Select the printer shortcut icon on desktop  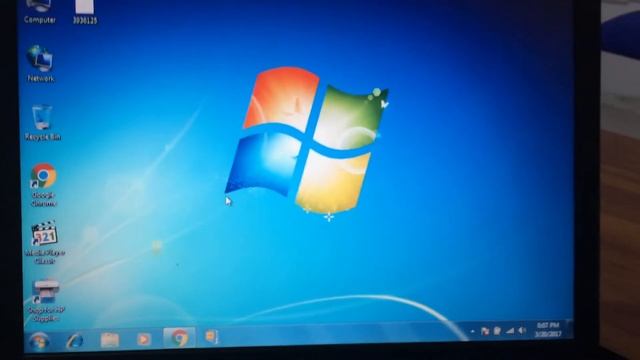point(46,301)
